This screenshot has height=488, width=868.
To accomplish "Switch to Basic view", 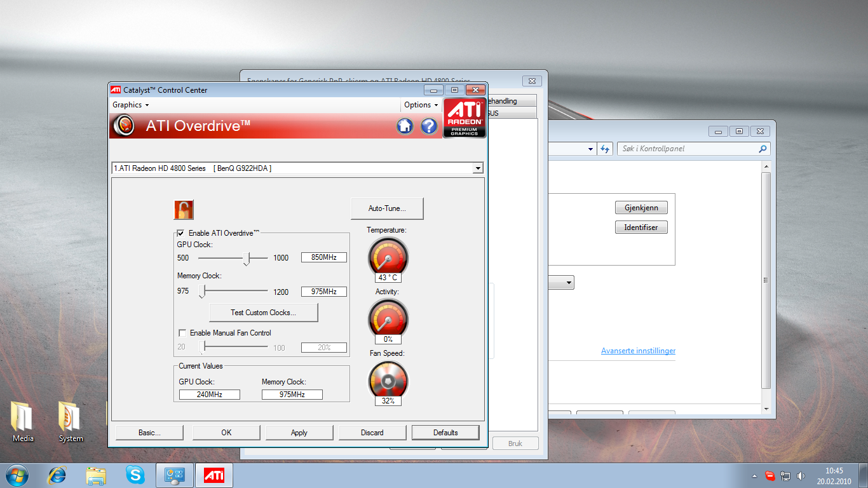I will 149,433.
